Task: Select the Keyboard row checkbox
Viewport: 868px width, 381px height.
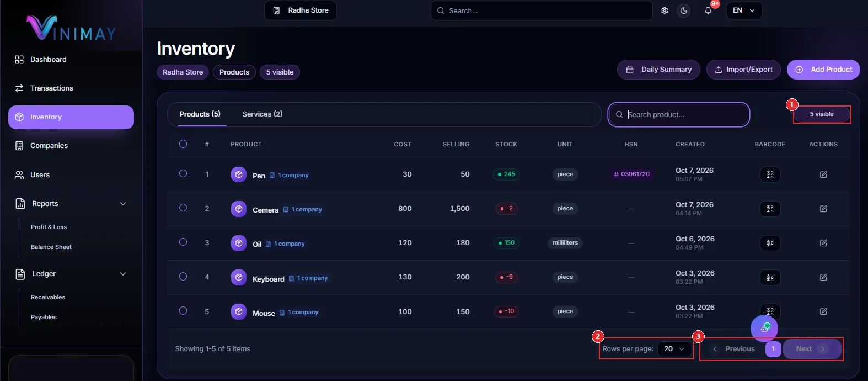Action: [183, 276]
